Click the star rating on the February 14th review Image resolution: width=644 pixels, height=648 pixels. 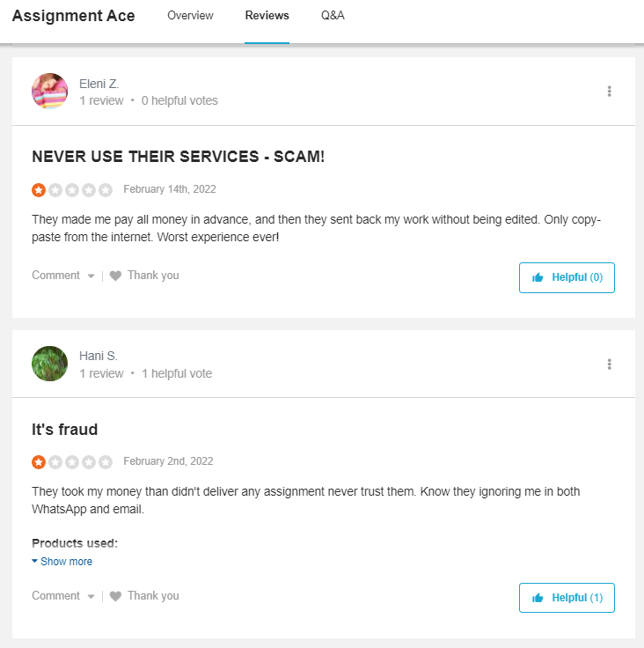pos(72,190)
